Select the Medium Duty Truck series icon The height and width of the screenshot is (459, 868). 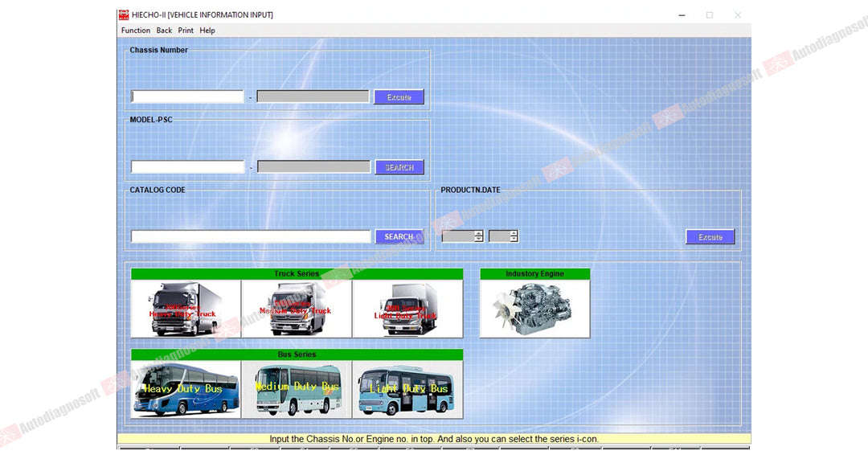[x=297, y=309]
